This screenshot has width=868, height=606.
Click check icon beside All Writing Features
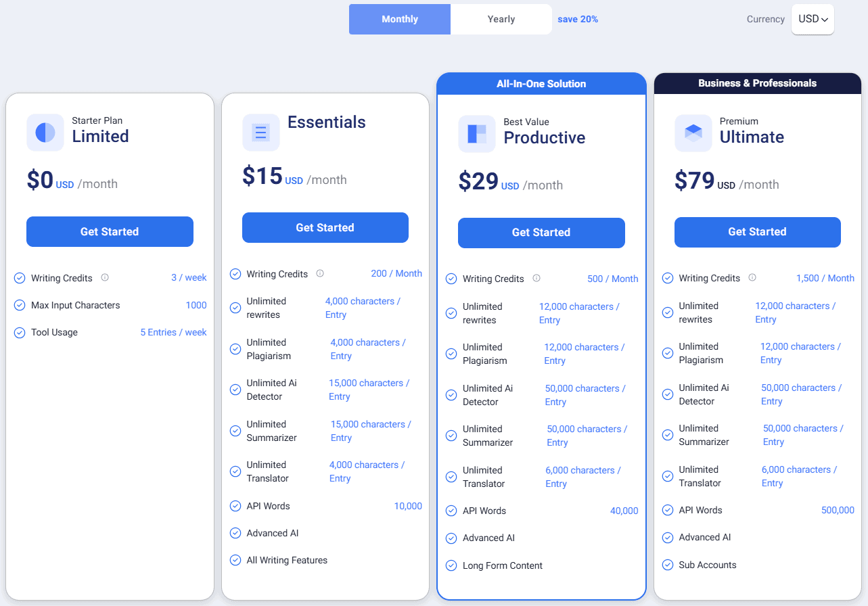pos(235,560)
